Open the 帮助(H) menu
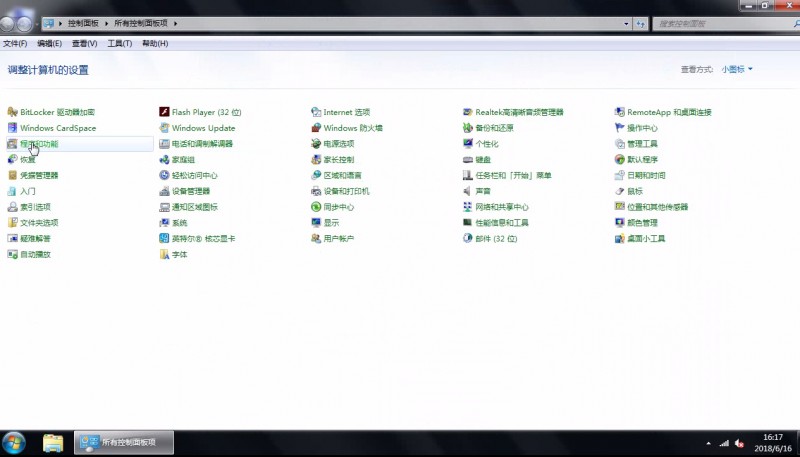The height and width of the screenshot is (457, 800). [x=155, y=43]
